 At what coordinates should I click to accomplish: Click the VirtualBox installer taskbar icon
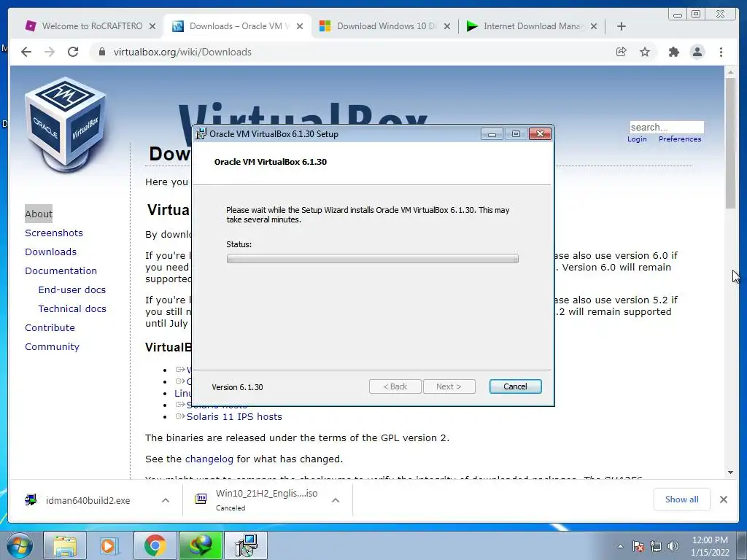point(246,545)
